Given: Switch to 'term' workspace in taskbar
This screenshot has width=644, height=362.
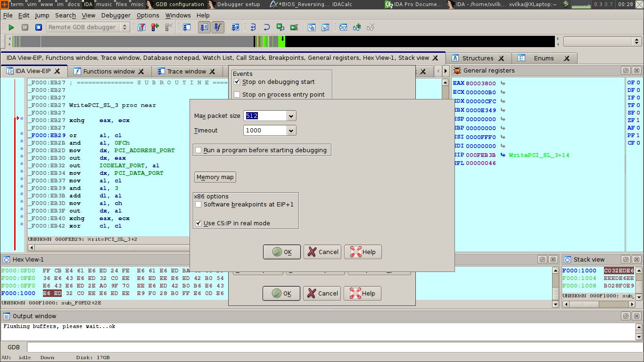Looking at the screenshot, I should click(17, 4).
